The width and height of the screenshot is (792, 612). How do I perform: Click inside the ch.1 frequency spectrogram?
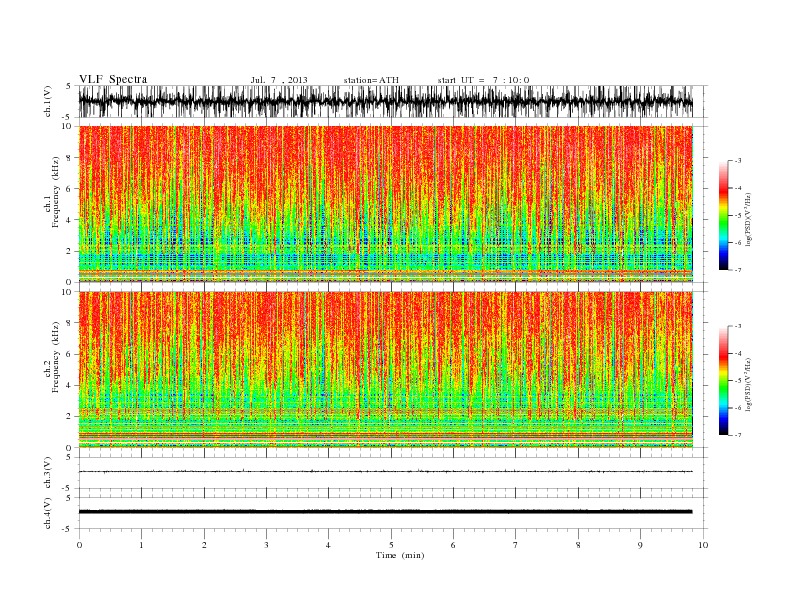pos(392,204)
